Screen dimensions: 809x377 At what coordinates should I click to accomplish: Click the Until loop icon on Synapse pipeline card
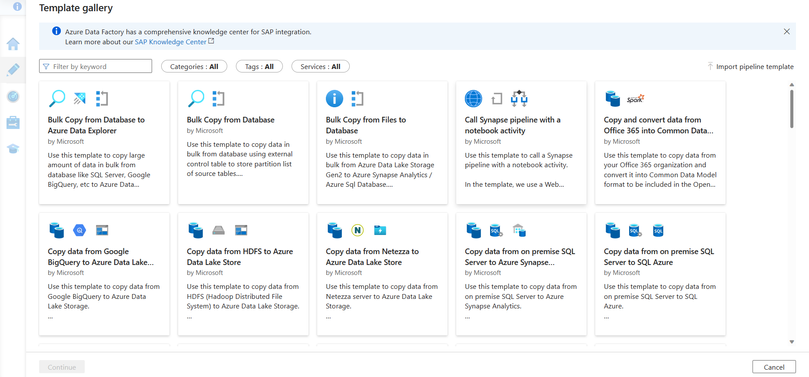(x=496, y=99)
